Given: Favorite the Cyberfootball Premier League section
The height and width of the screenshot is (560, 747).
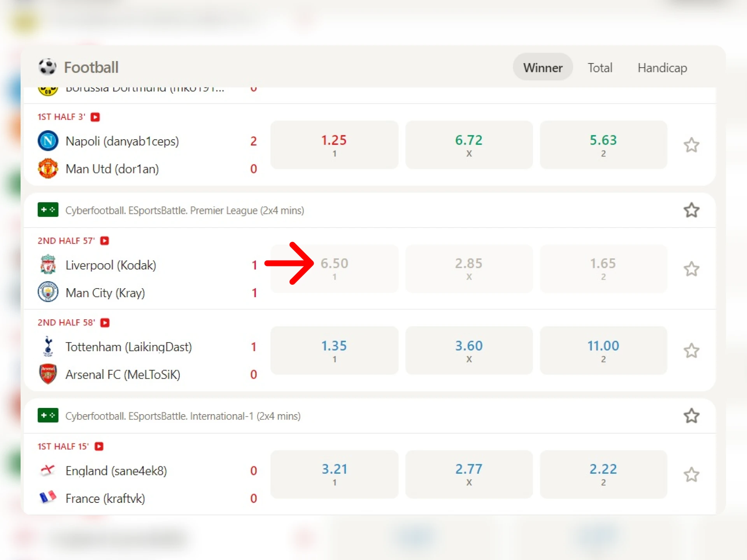Looking at the screenshot, I should 691,210.
